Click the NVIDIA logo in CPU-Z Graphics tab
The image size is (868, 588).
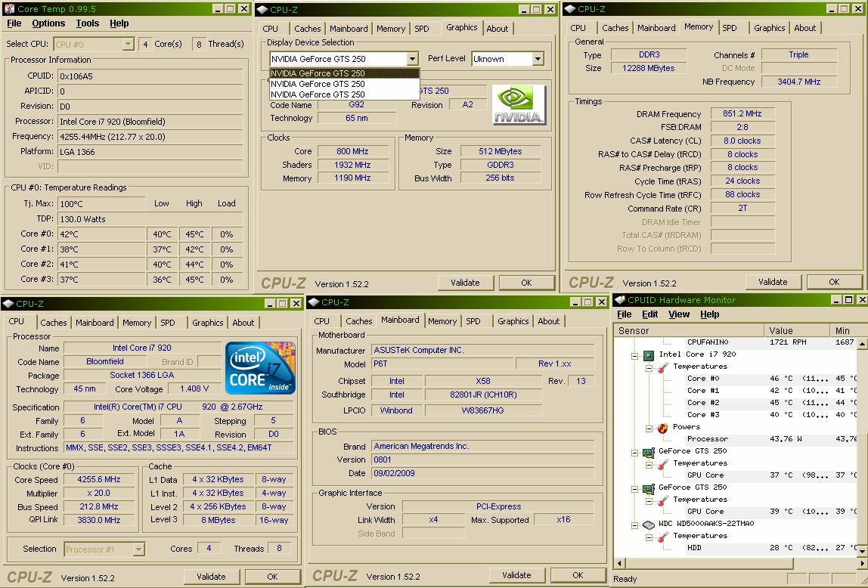point(519,105)
